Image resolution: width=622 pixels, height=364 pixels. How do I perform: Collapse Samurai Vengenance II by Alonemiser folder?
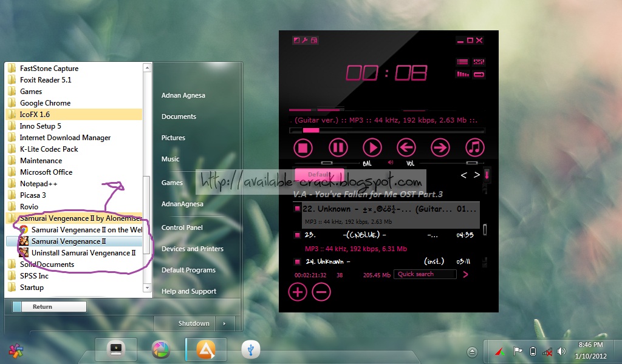74,218
